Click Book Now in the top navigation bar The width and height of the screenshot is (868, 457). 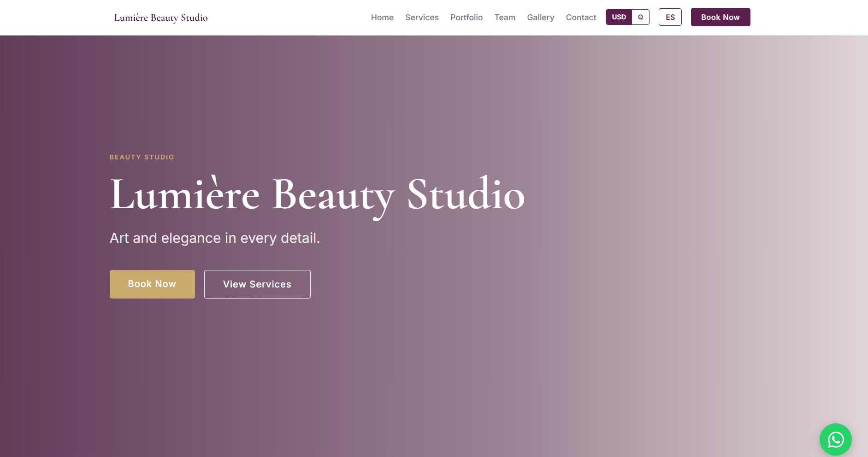pos(720,17)
